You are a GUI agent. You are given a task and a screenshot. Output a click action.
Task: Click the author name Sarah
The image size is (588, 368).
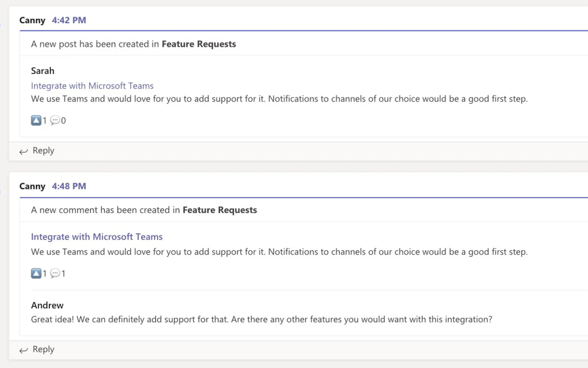coord(43,71)
